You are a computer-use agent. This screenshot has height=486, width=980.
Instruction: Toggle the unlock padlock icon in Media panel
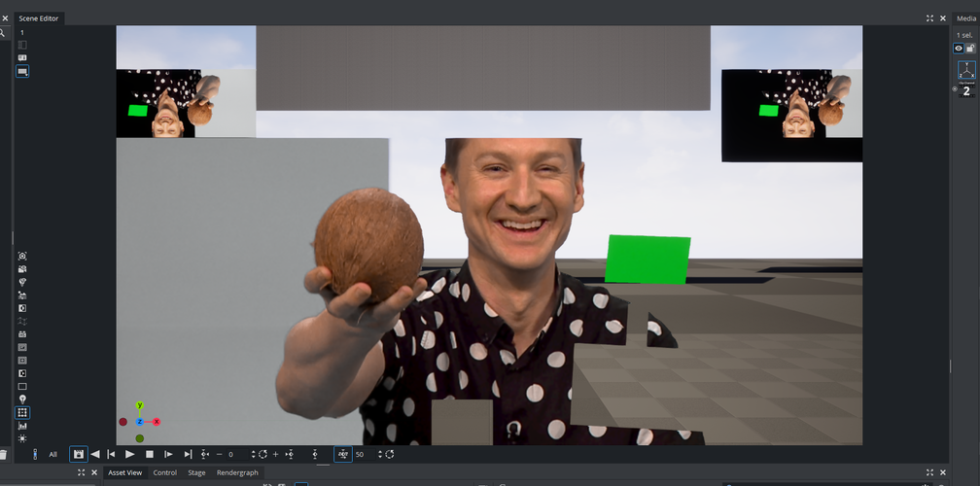click(x=970, y=49)
